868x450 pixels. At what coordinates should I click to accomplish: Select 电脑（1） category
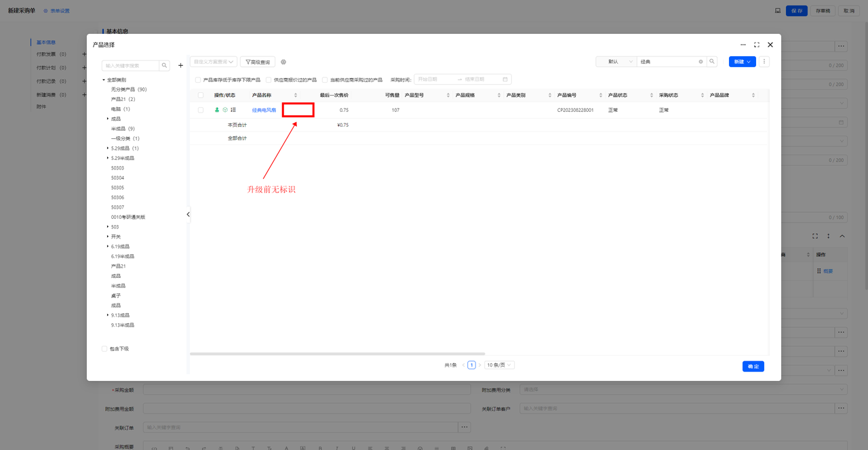pyautogui.click(x=121, y=109)
